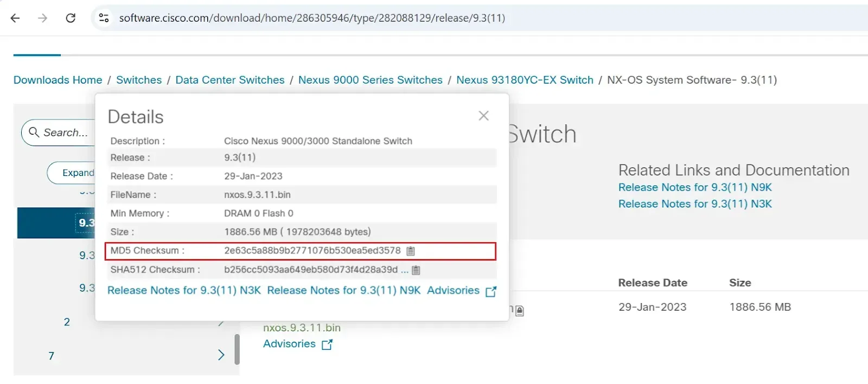Open site information icon in address bar
The image size is (868, 384).
pyautogui.click(x=104, y=18)
